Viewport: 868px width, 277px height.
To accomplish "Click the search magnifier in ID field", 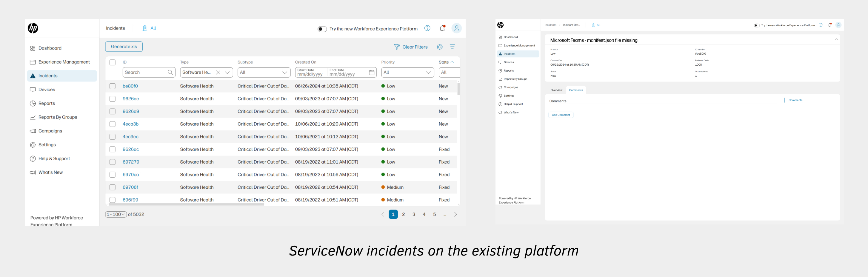I will [170, 73].
